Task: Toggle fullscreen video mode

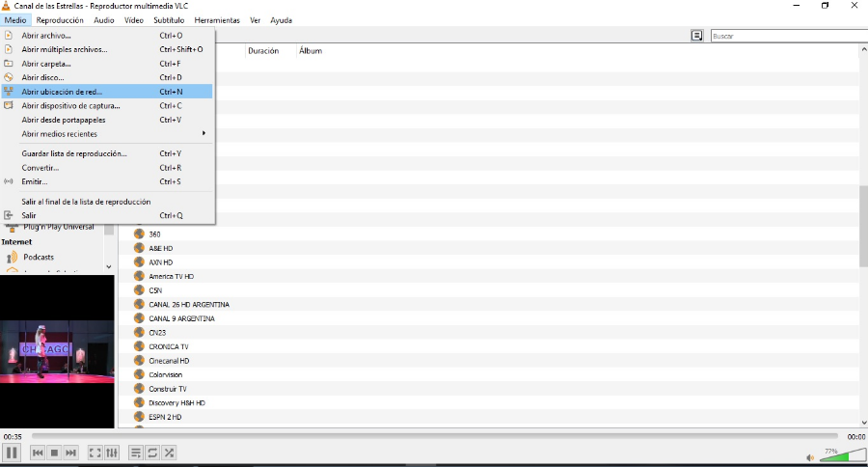Action: 95,453
